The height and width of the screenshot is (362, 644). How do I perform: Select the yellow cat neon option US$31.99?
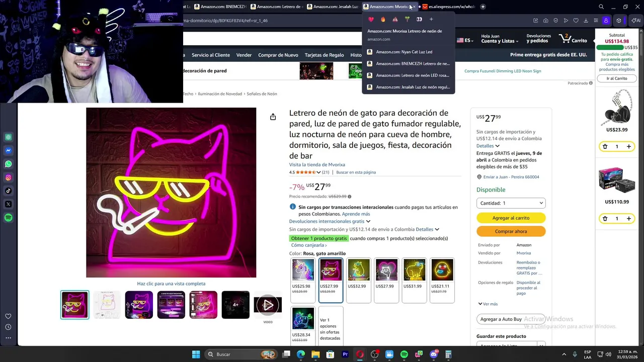pyautogui.click(x=414, y=281)
